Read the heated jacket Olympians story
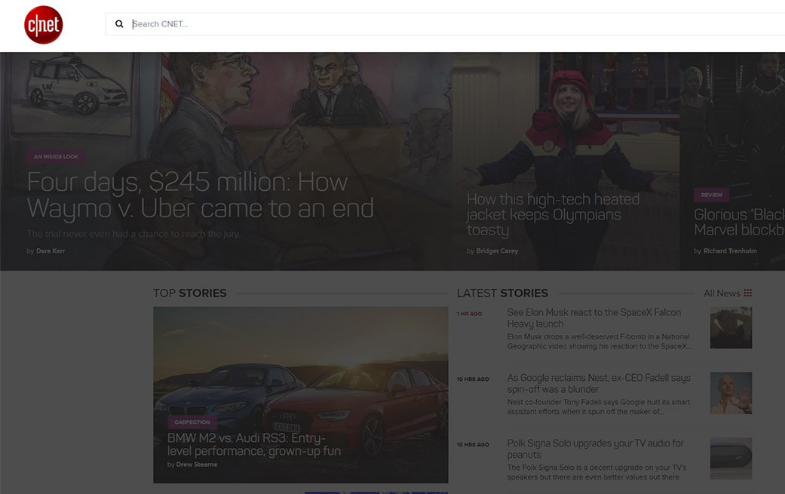 click(x=553, y=214)
